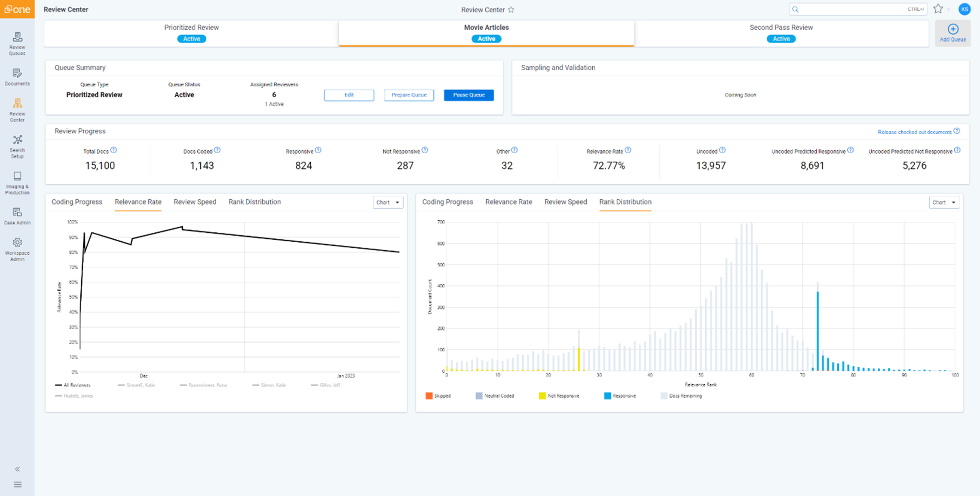Click the Pause Queue button
The image size is (980, 496).
(468, 95)
